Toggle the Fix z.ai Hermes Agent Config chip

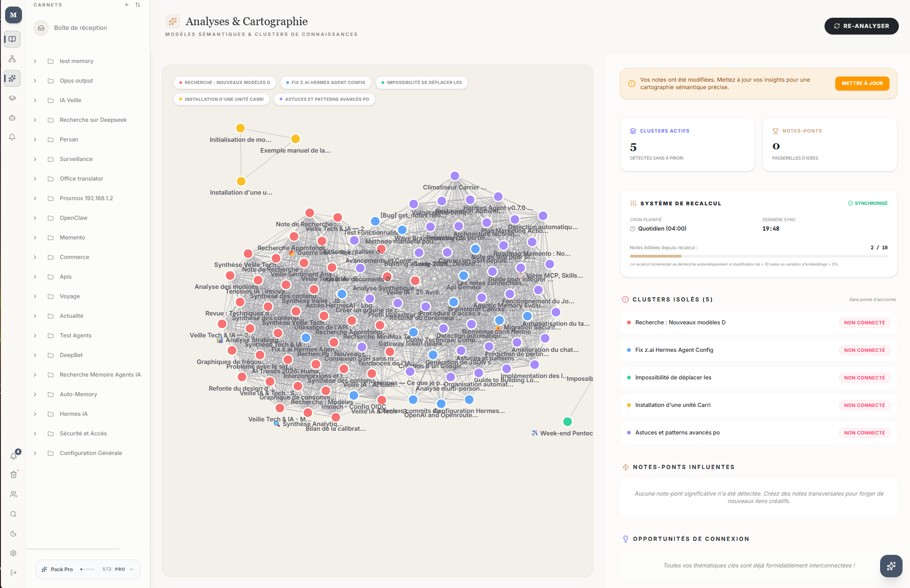coord(326,83)
